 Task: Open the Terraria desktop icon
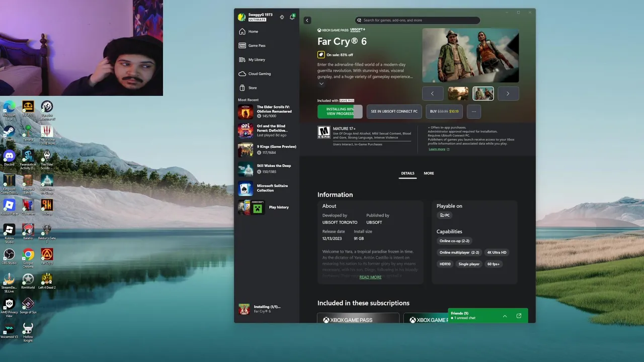click(28, 134)
